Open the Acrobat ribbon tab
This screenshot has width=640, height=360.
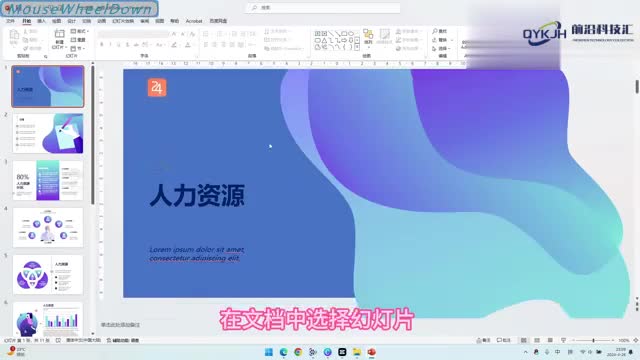[194, 21]
